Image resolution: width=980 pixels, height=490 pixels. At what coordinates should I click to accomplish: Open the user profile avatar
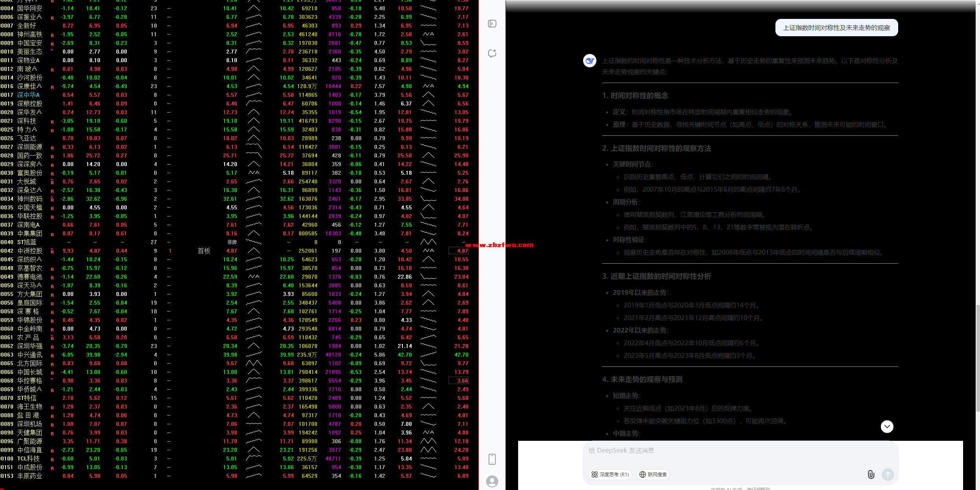(492, 481)
